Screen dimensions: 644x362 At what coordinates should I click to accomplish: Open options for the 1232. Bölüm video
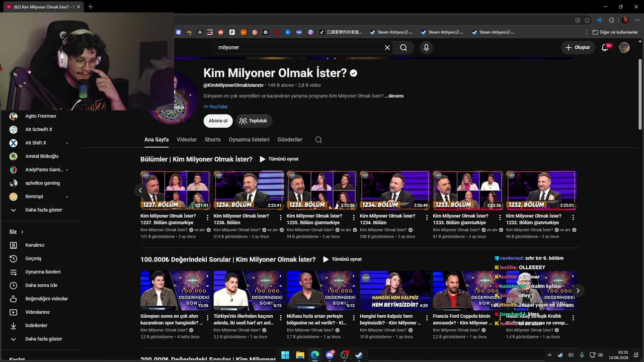coord(574,218)
